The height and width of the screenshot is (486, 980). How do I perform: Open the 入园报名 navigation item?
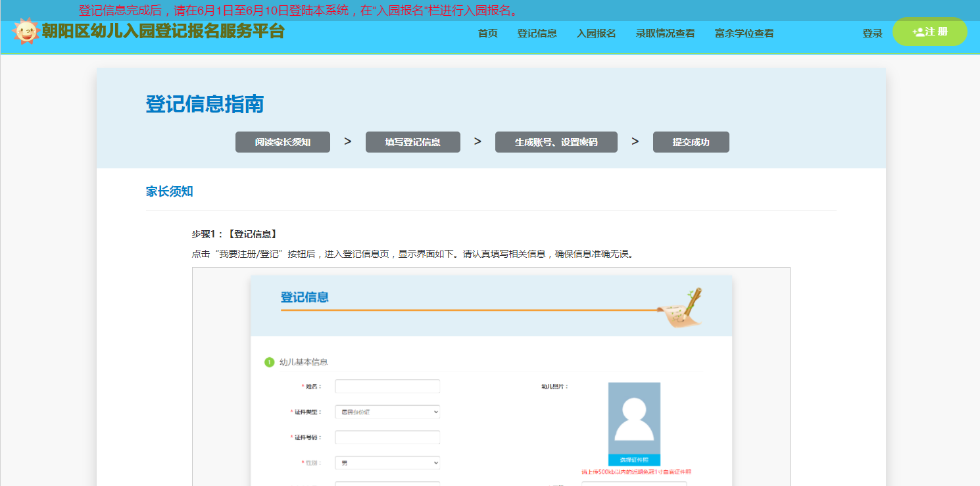coord(596,34)
